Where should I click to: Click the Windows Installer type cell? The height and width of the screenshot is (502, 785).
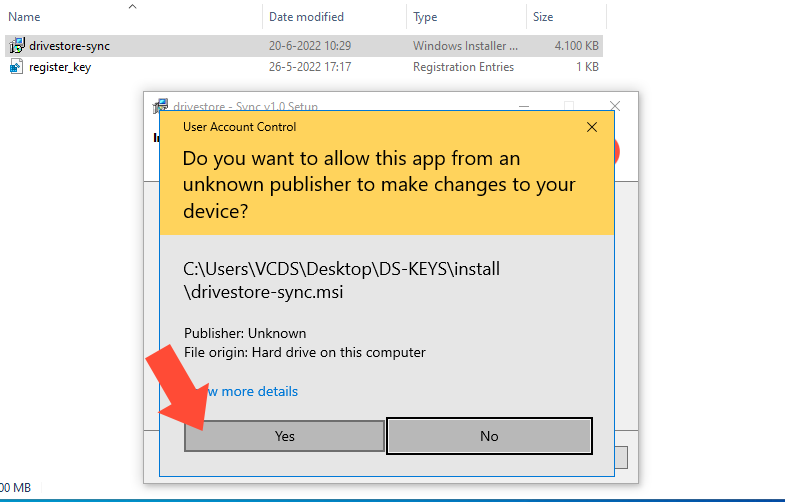pos(465,46)
